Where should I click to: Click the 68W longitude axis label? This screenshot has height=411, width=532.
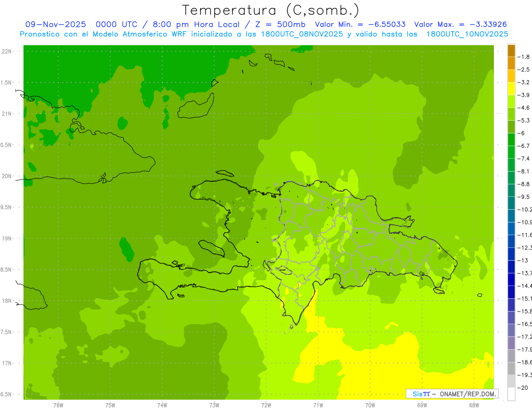(x=474, y=405)
